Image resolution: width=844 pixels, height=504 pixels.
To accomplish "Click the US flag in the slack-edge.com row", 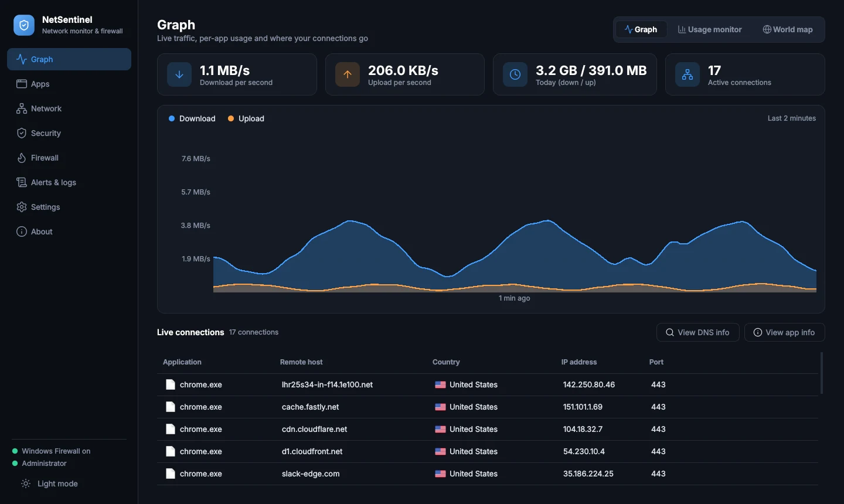I will point(440,474).
